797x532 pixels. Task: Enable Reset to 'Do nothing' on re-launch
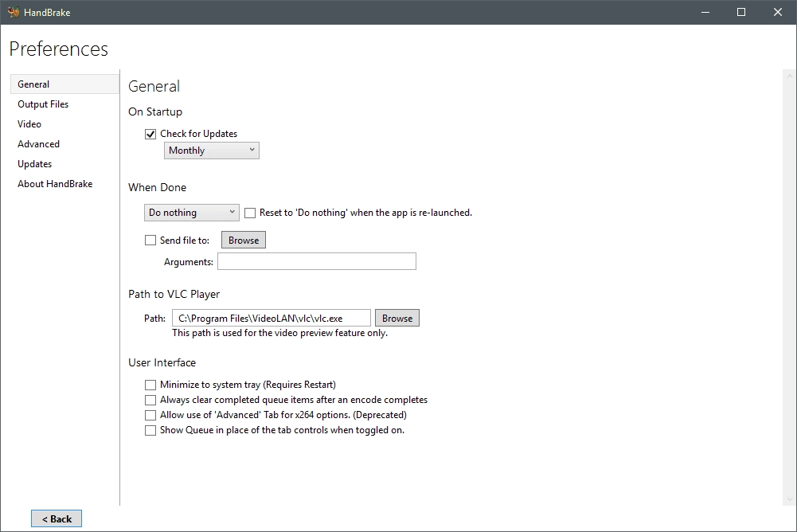250,213
